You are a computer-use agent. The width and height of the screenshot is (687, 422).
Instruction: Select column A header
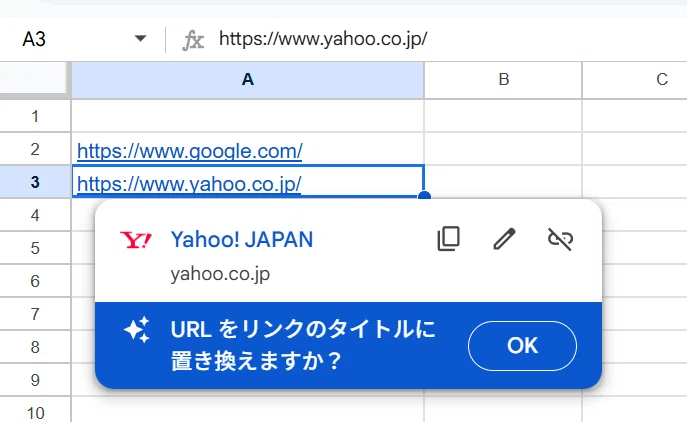pos(248,80)
